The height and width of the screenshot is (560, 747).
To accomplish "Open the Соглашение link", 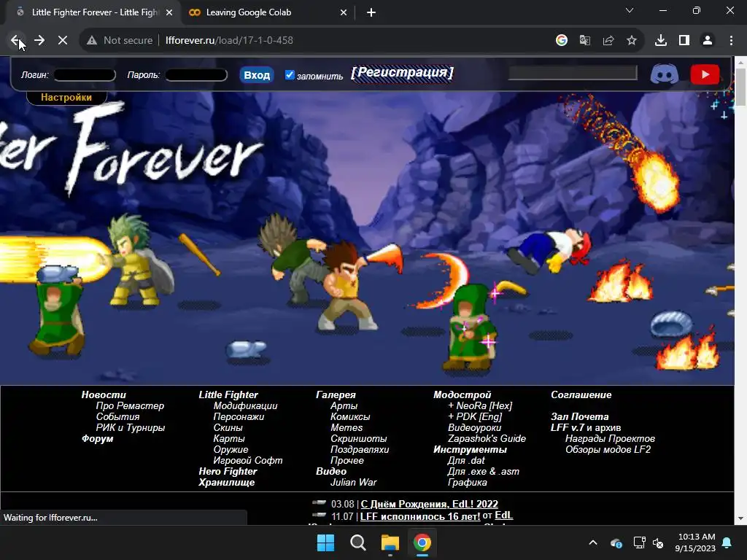I will pyautogui.click(x=581, y=394).
